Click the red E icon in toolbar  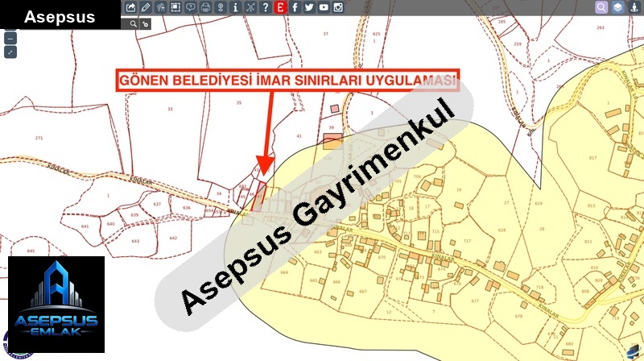point(280,7)
